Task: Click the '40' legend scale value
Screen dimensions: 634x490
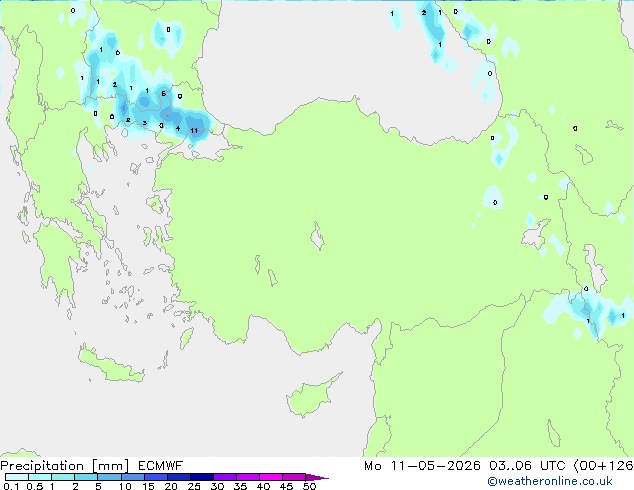Action: tap(263, 486)
